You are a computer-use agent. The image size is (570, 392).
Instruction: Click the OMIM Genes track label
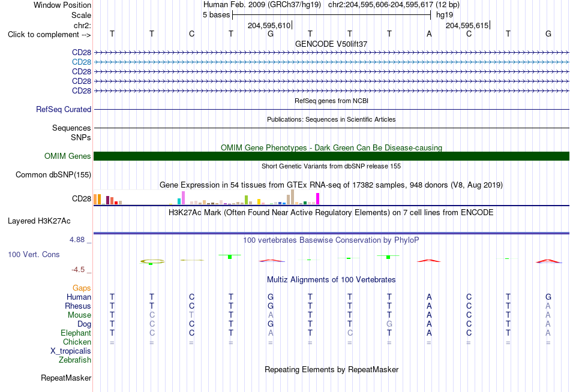click(x=68, y=156)
